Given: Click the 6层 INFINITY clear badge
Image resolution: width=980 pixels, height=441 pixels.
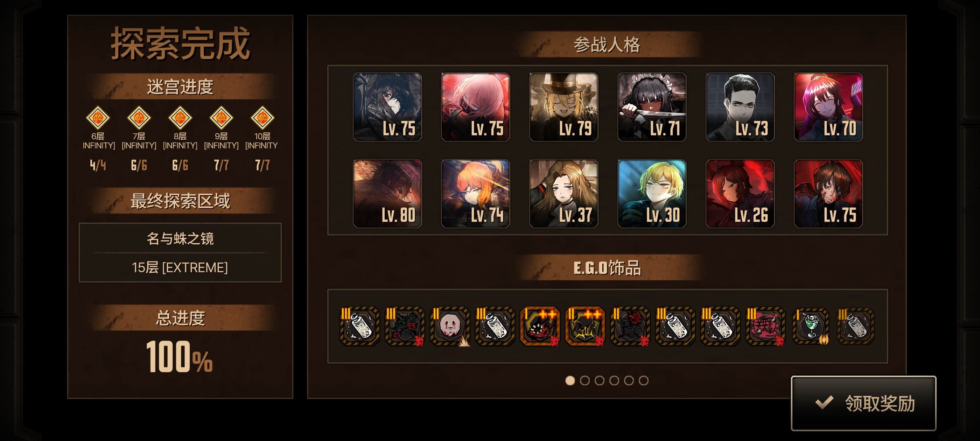Looking at the screenshot, I should point(98,118).
